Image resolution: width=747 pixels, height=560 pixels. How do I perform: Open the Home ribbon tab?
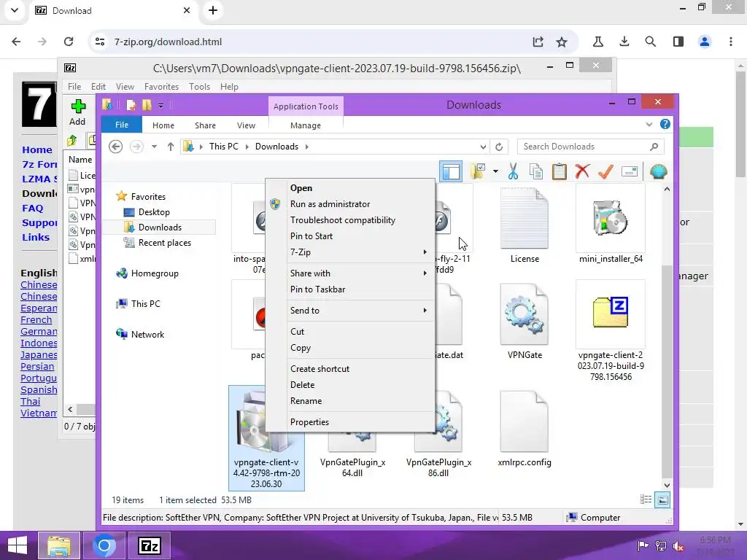click(163, 125)
